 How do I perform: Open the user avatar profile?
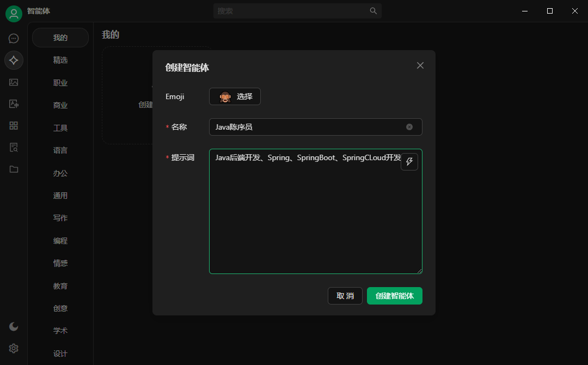click(x=14, y=14)
